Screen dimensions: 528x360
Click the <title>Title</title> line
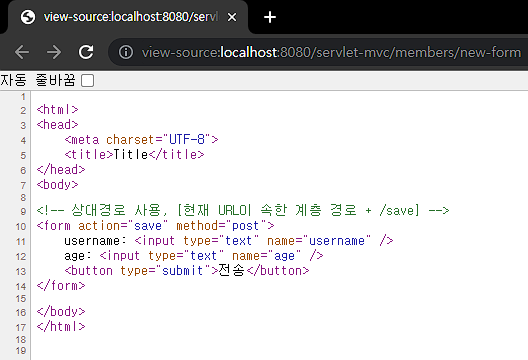(134, 155)
